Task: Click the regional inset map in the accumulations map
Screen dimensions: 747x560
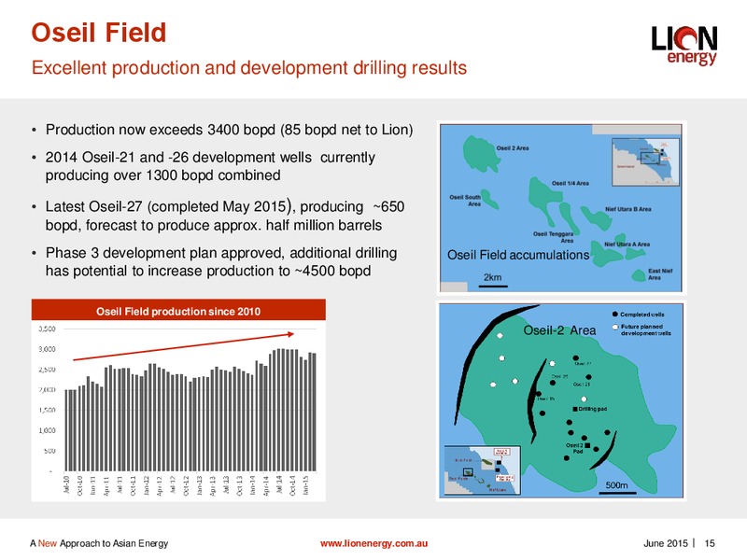Action: point(645,161)
